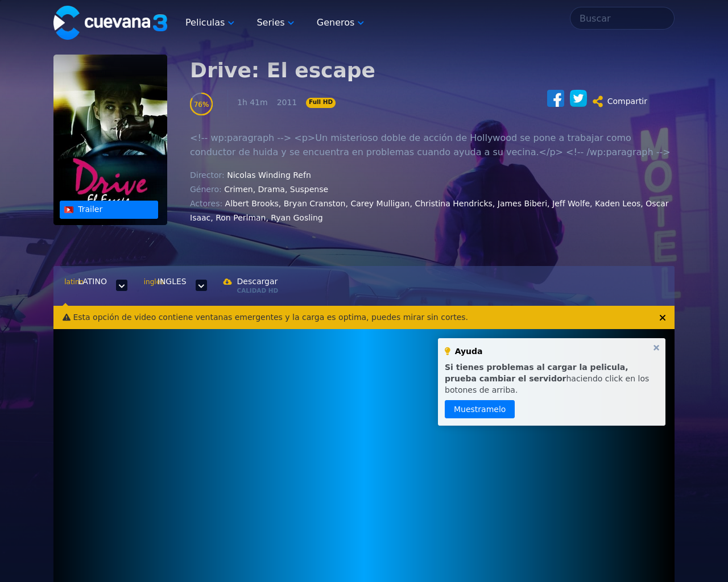This screenshot has height=582, width=728.
Task: Open the Series menu
Action: pos(275,23)
